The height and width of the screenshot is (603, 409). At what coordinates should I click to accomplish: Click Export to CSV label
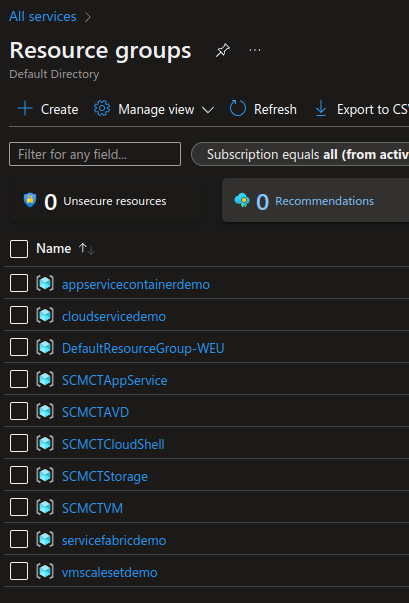pos(373,110)
